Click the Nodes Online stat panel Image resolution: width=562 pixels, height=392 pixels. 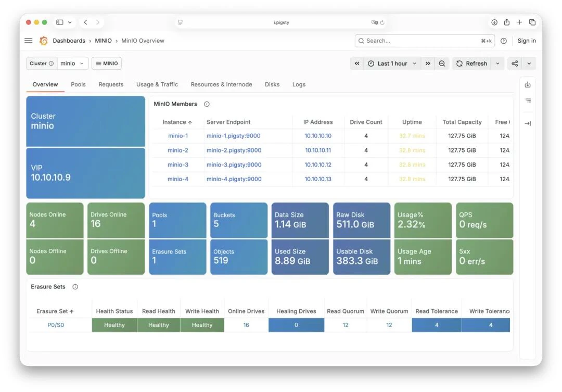pos(55,220)
